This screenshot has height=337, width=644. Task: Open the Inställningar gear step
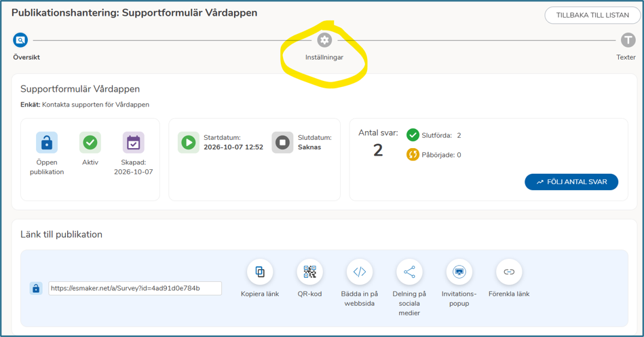point(324,40)
